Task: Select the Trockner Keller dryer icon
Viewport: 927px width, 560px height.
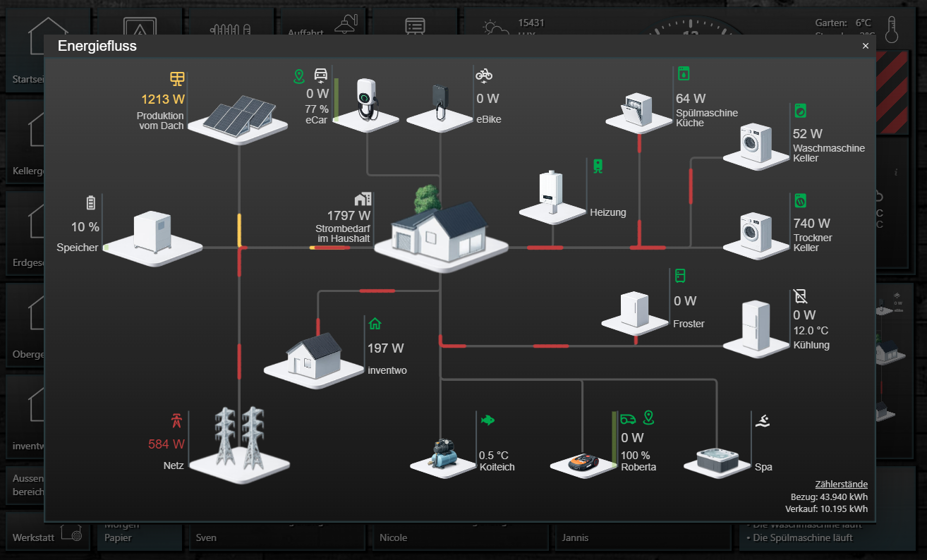Action: (x=757, y=233)
